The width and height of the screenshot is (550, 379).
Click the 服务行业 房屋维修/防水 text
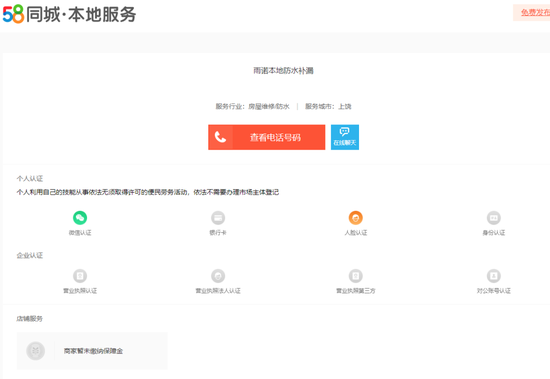pyautogui.click(x=253, y=106)
